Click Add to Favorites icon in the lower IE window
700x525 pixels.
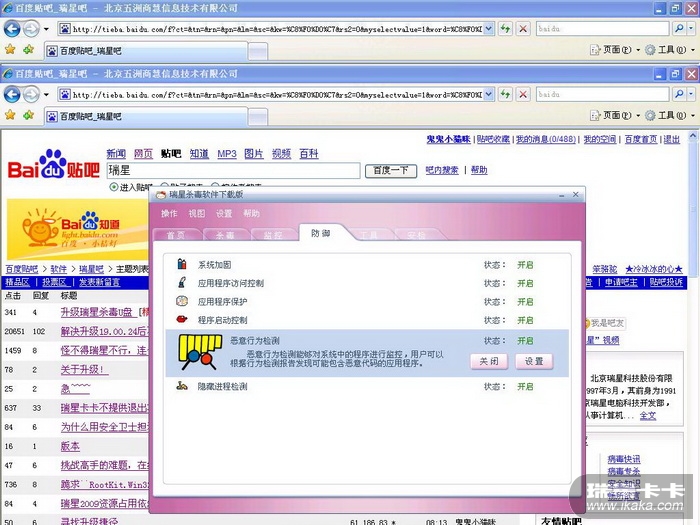pyautogui.click(x=29, y=115)
